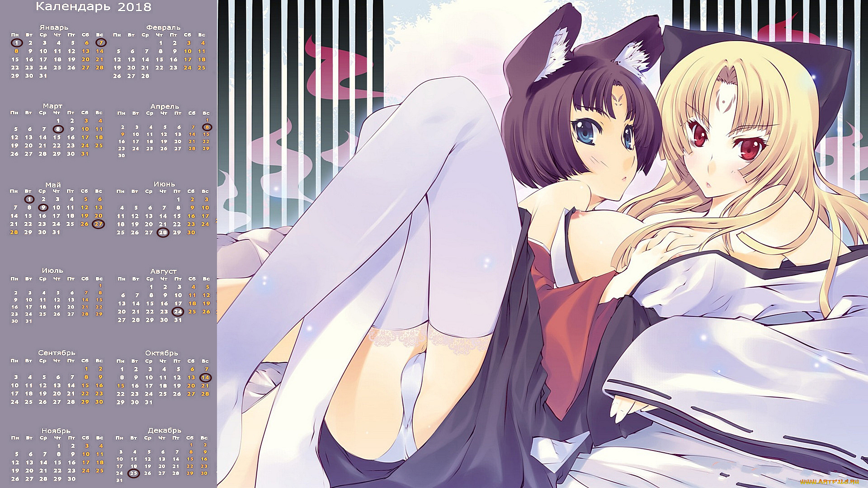Click the 'Календарь 2018' title
Viewport: 868px width, 488px height.
pyautogui.click(x=94, y=7)
